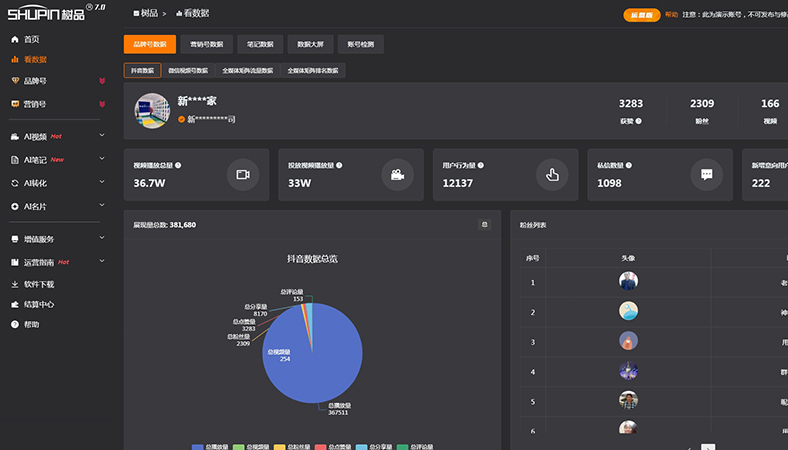Toggle the 总点赞量 legend series in the chart
Image resolution: width=788 pixels, height=450 pixels.
(x=333, y=446)
